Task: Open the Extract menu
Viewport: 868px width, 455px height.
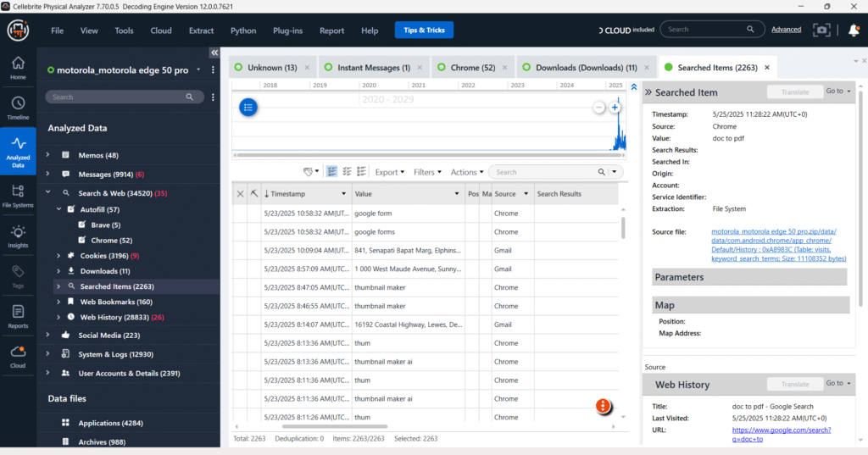Action: click(201, 31)
